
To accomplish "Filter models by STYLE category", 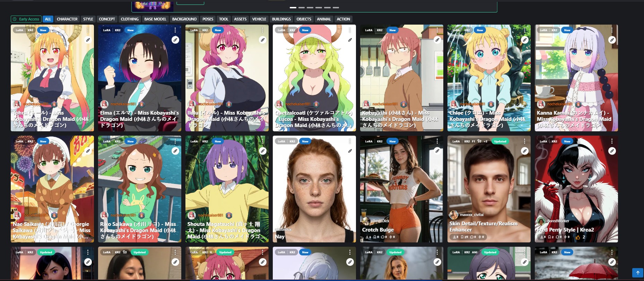I will [88, 19].
